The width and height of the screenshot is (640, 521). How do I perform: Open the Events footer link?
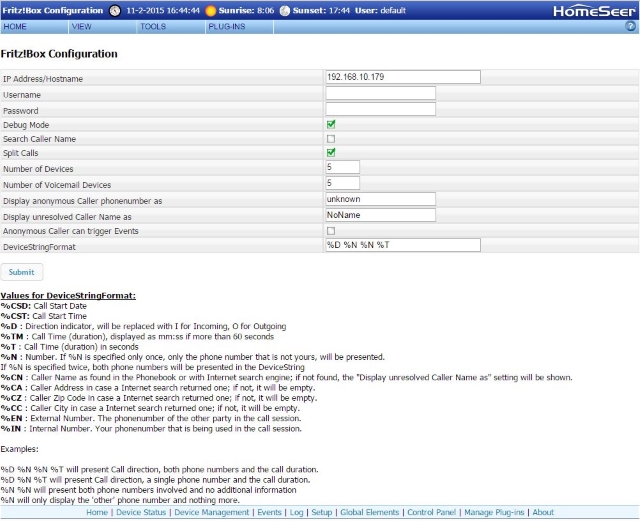(x=269, y=512)
